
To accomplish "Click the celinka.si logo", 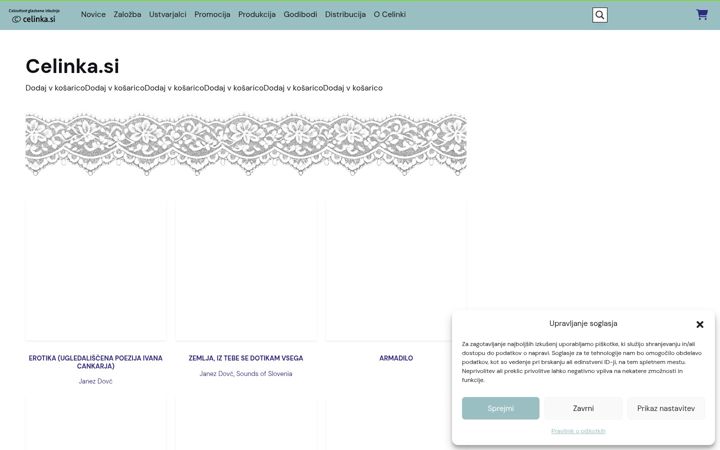I will point(34,16).
